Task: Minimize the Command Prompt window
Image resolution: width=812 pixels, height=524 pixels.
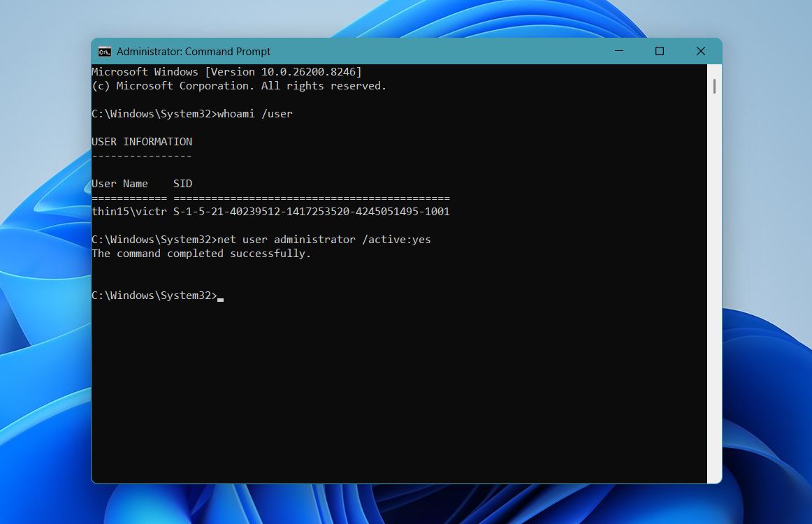Action: [619, 51]
